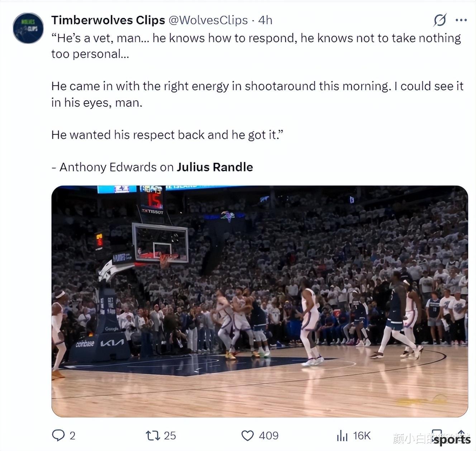Play the basketball game video clip
This screenshot has width=476, height=451.
tap(260, 301)
